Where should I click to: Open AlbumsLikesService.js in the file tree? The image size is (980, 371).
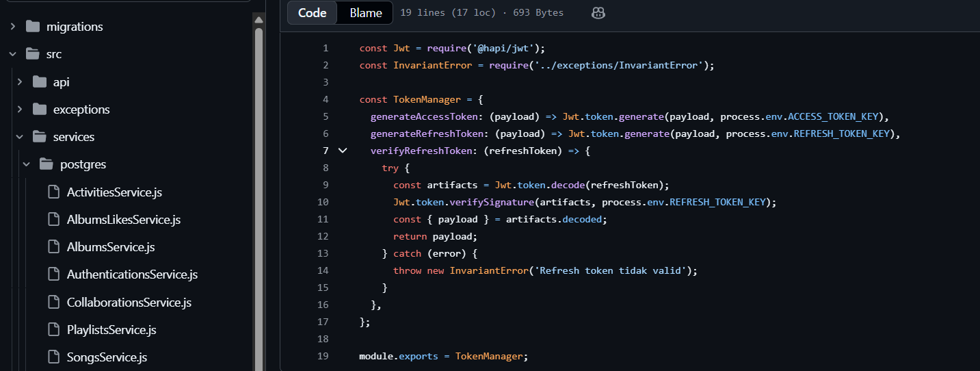pyautogui.click(x=124, y=220)
